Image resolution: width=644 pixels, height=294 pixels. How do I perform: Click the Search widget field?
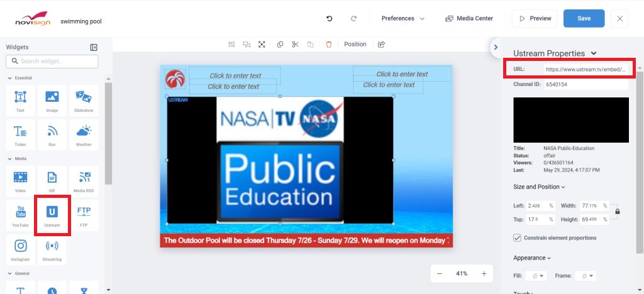[52, 61]
